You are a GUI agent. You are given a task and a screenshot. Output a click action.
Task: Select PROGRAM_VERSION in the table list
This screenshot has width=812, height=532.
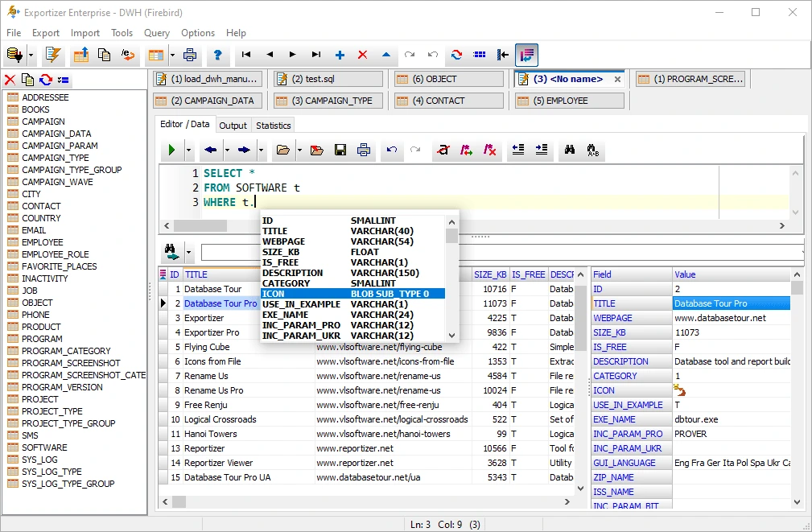62,387
